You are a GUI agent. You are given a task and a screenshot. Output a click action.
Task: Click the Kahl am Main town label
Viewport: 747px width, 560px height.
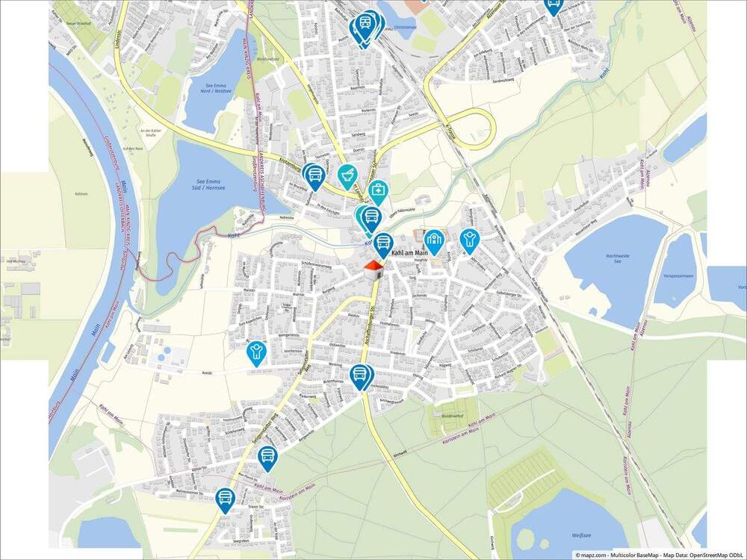tap(409, 253)
